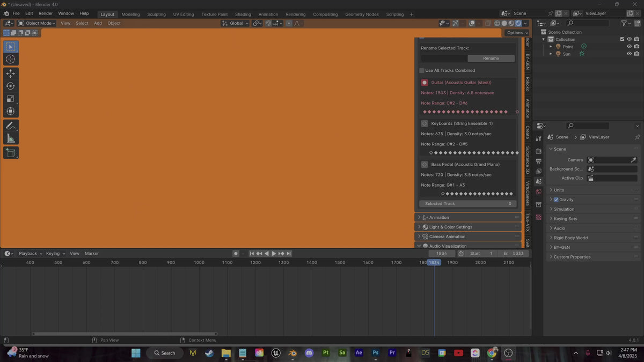This screenshot has height=362, width=644.
Task: Select the Add Cube tool
Action: coord(10,152)
